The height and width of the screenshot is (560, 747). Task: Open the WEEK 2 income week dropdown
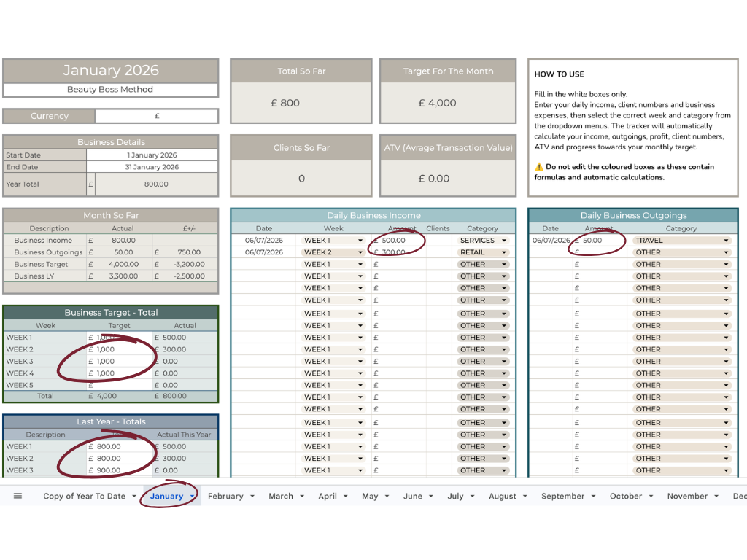click(333, 252)
